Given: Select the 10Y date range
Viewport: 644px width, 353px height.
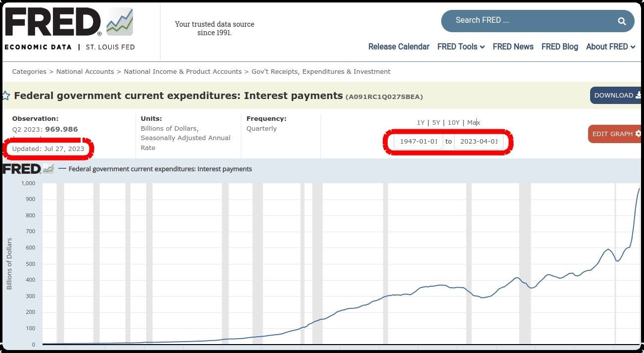Looking at the screenshot, I should 454,122.
